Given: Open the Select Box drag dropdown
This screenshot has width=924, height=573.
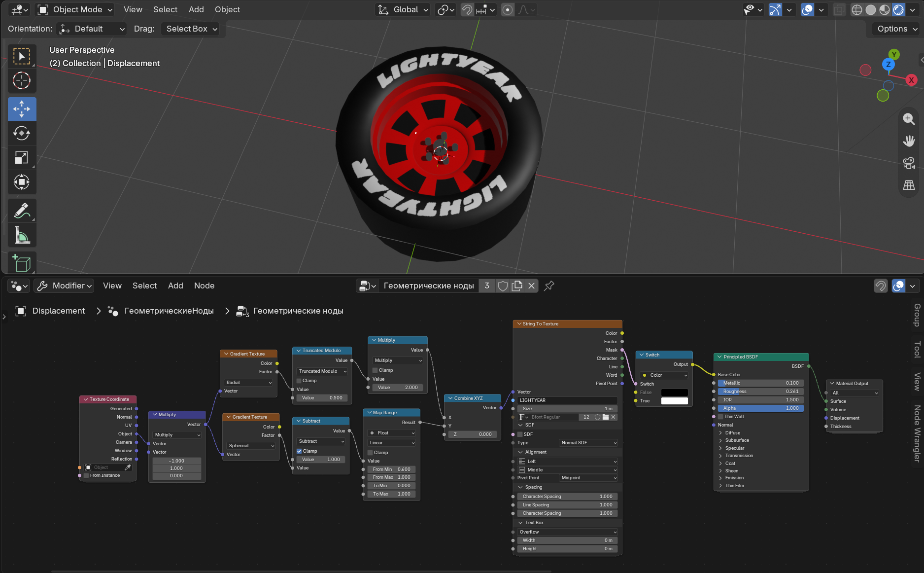Looking at the screenshot, I should (x=190, y=29).
